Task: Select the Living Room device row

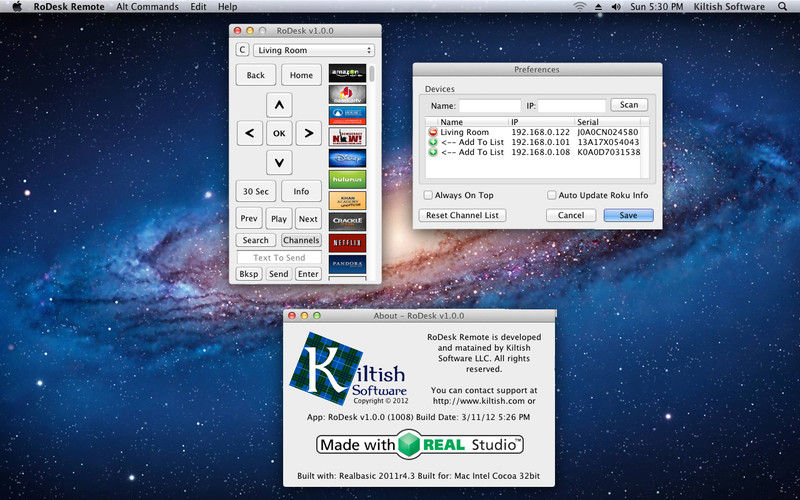Action: (x=534, y=132)
